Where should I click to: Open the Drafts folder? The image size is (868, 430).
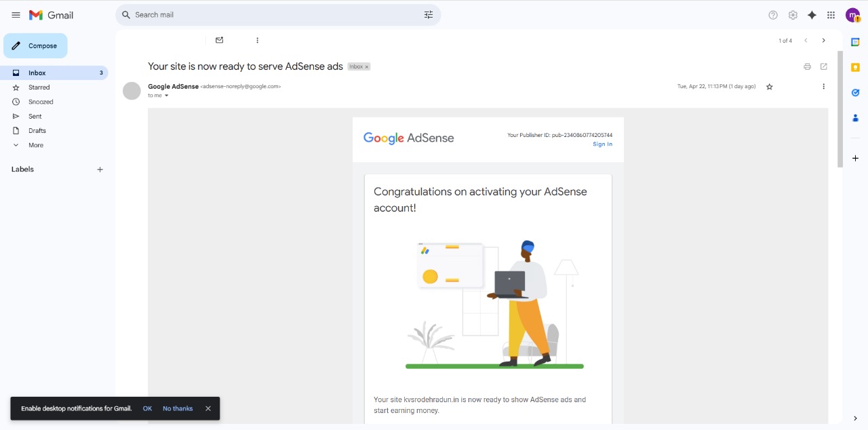point(54,131)
